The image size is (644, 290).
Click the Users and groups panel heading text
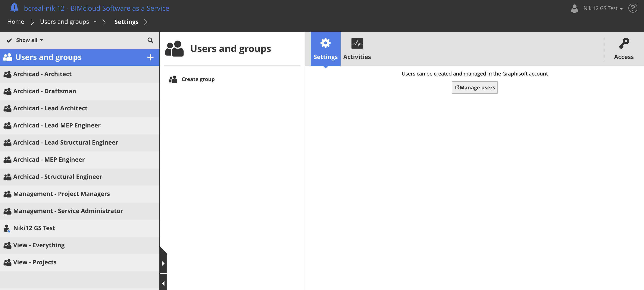point(231,49)
